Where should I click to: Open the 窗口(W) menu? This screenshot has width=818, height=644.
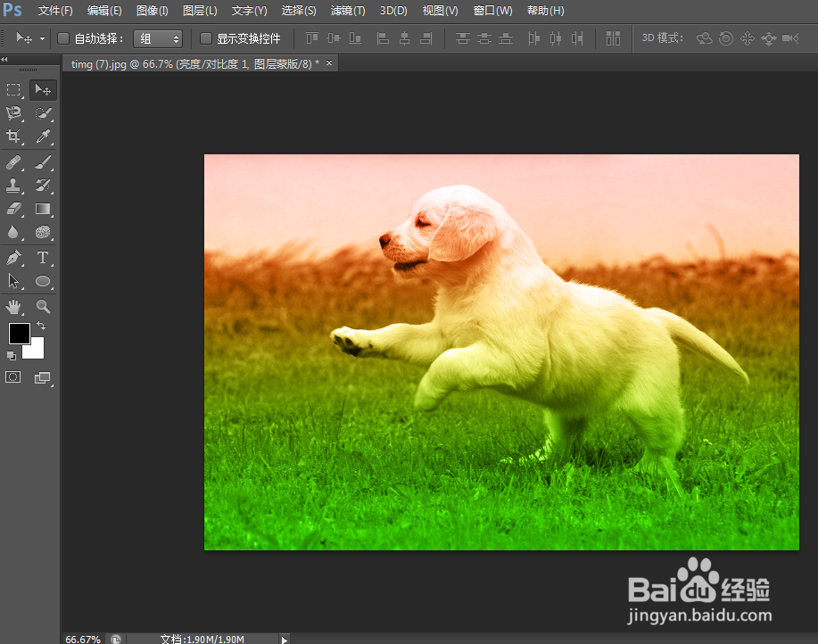click(492, 11)
